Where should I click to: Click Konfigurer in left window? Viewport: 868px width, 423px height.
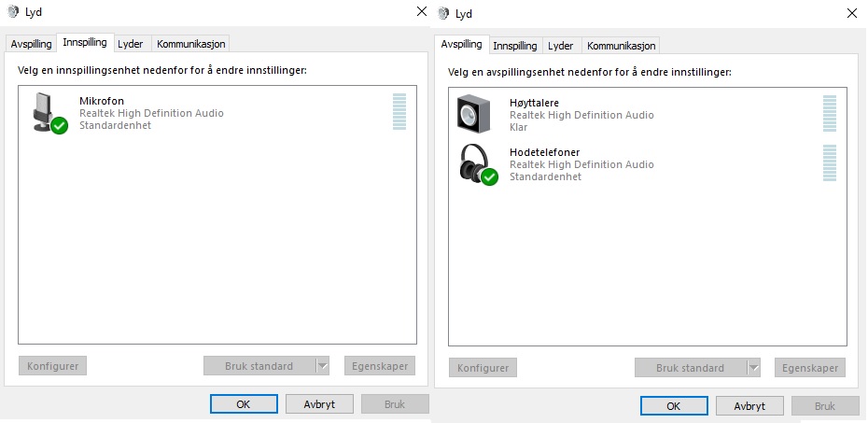(x=52, y=366)
